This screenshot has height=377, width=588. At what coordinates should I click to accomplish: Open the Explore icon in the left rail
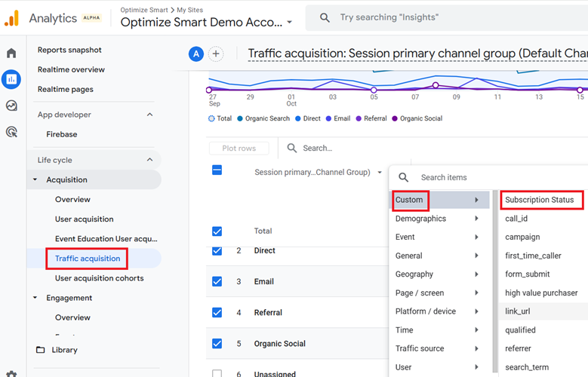click(x=11, y=106)
